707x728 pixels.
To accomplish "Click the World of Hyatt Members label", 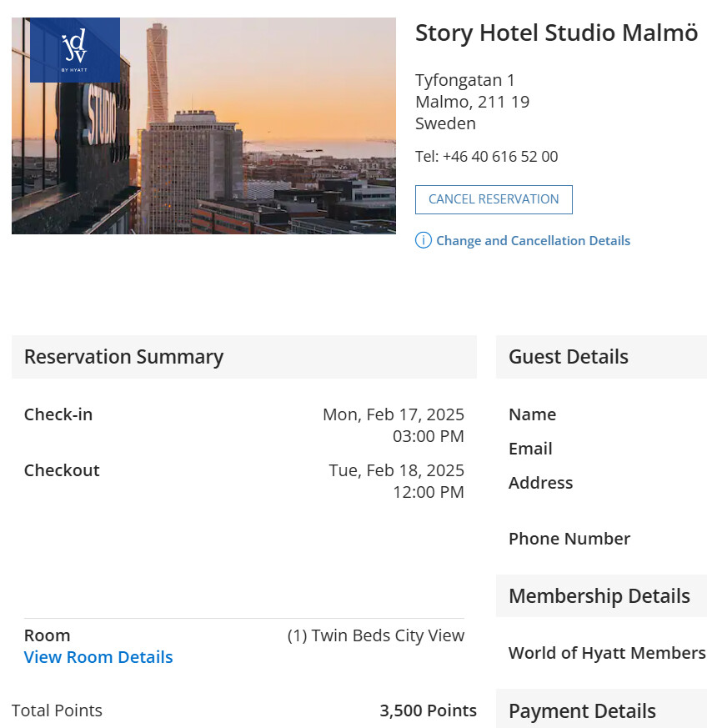I will coord(607,653).
